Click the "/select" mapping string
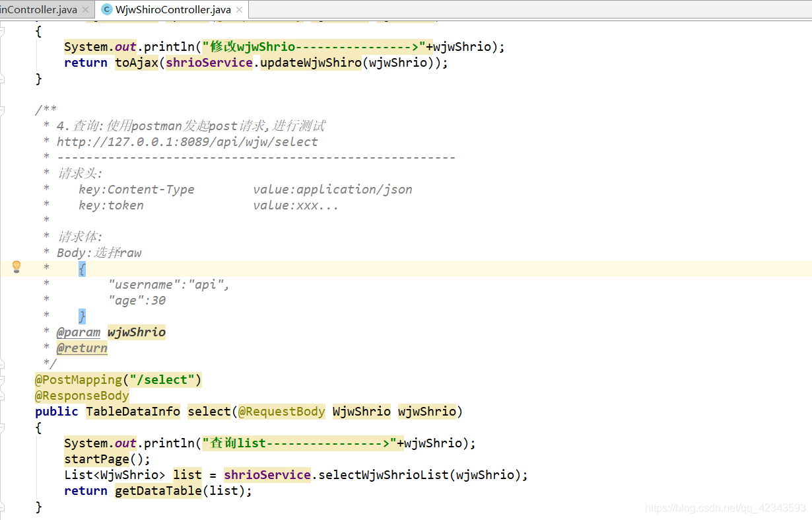 pos(162,380)
